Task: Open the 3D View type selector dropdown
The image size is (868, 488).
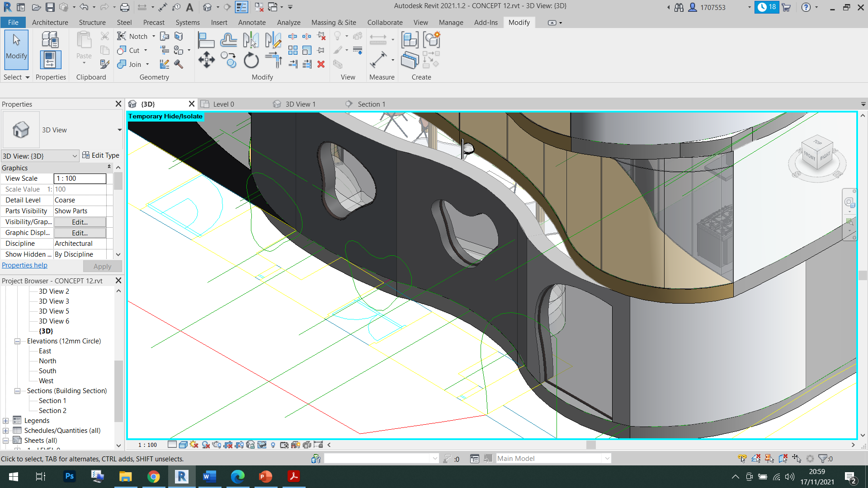Action: (119, 130)
